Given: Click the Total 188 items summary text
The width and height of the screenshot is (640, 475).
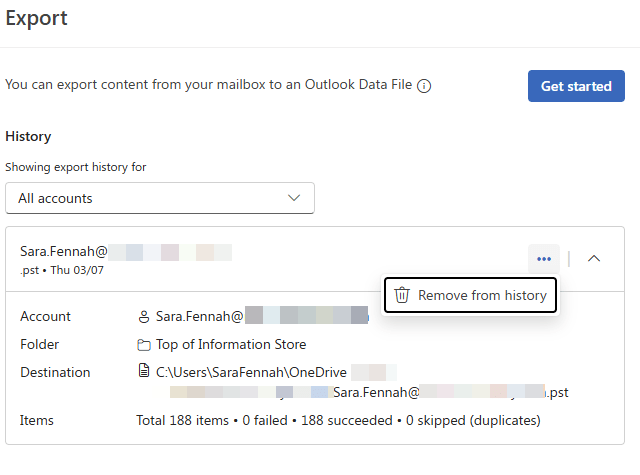Looking at the screenshot, I should pos(338,421).
